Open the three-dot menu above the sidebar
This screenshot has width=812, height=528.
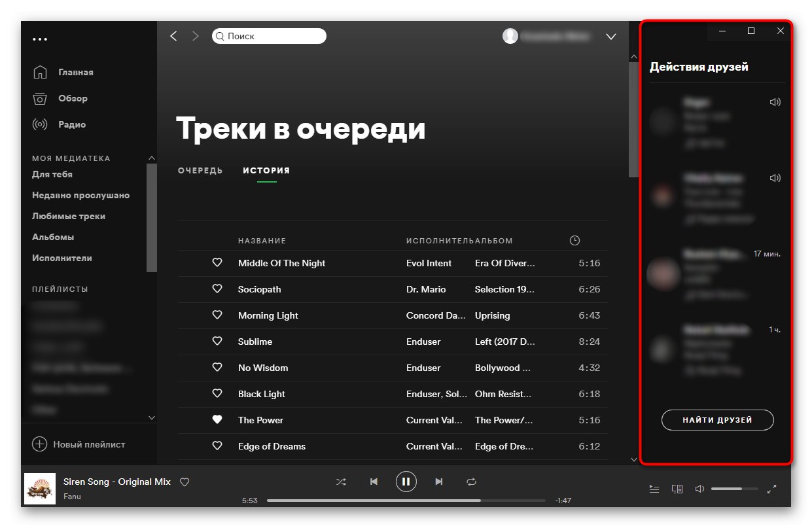40,39
